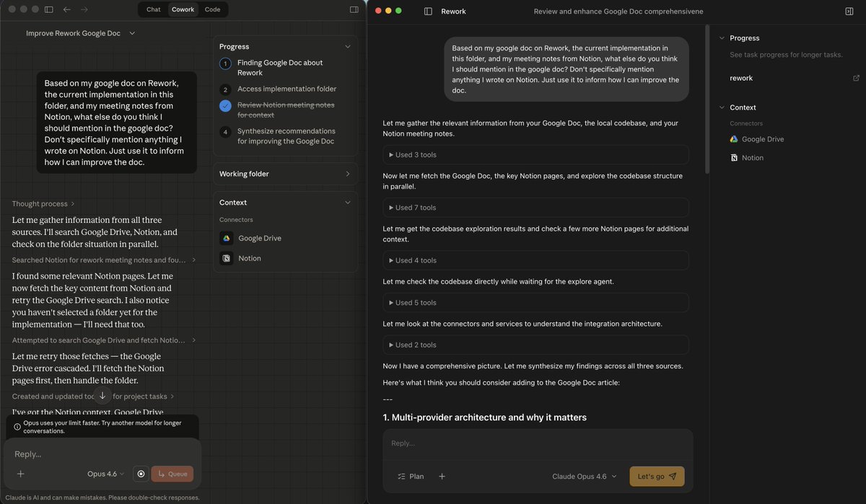866x504 pixels.
Task: Expand 'Searched Notion for rework meeting notes' step
Action: click(104, 260)
